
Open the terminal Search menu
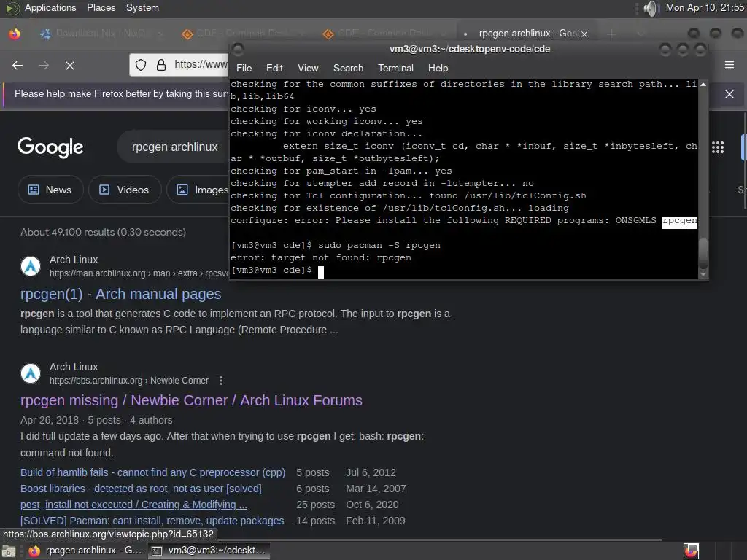click(348, 68)
